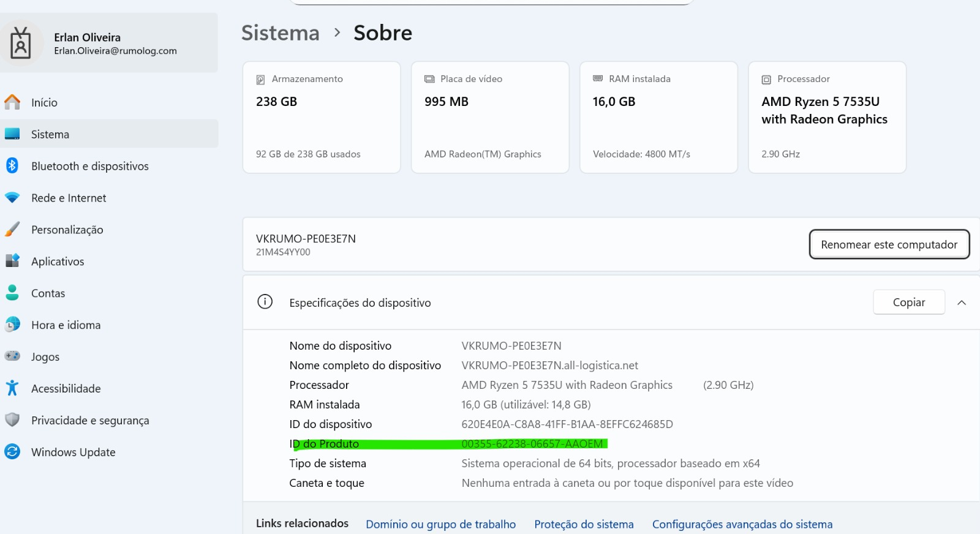
Task: Open the Processador AMD Ryzen card
Action: pos(827,117)
